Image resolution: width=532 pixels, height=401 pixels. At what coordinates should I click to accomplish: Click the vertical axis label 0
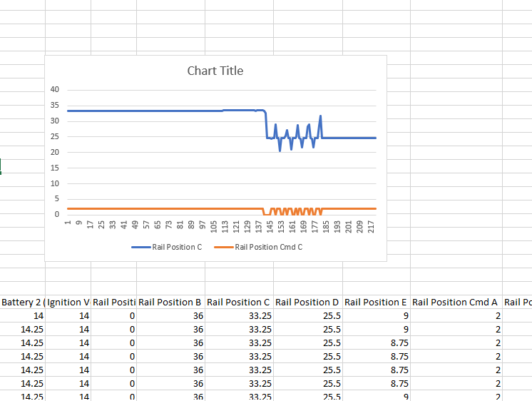[x=57, y=215]
